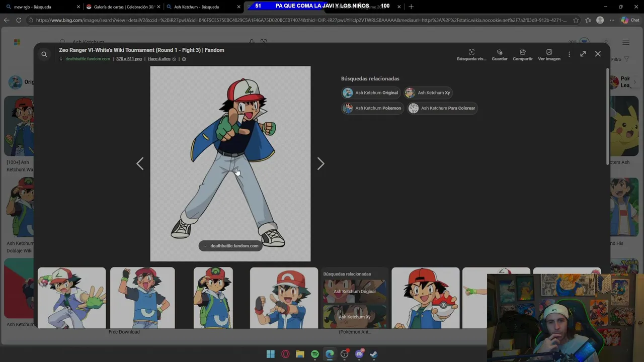Expand the image viewer to fullscreen
644x362 pixels.
pos(583,54)
